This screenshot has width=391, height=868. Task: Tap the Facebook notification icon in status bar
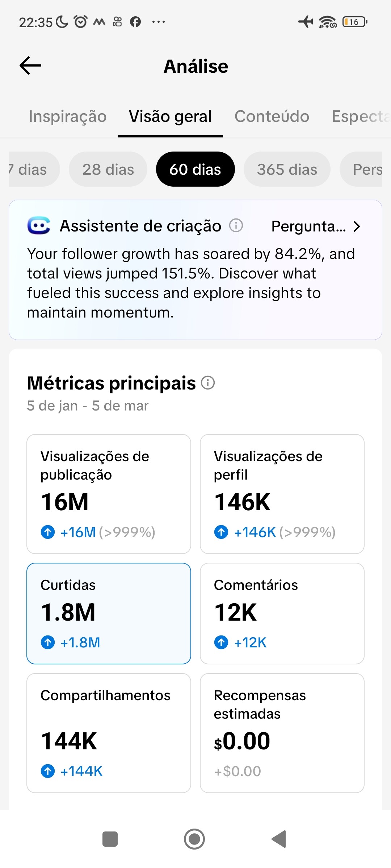point(135,22)
